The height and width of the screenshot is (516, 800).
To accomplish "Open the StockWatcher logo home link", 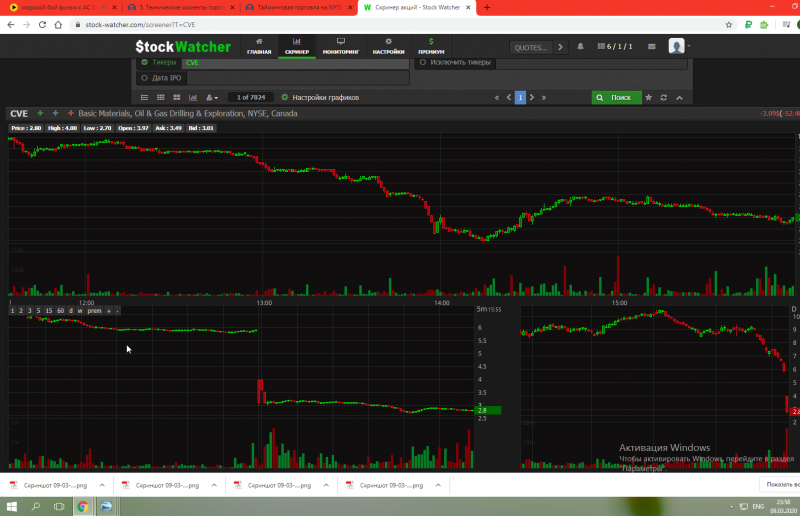I will click(183, 46).
